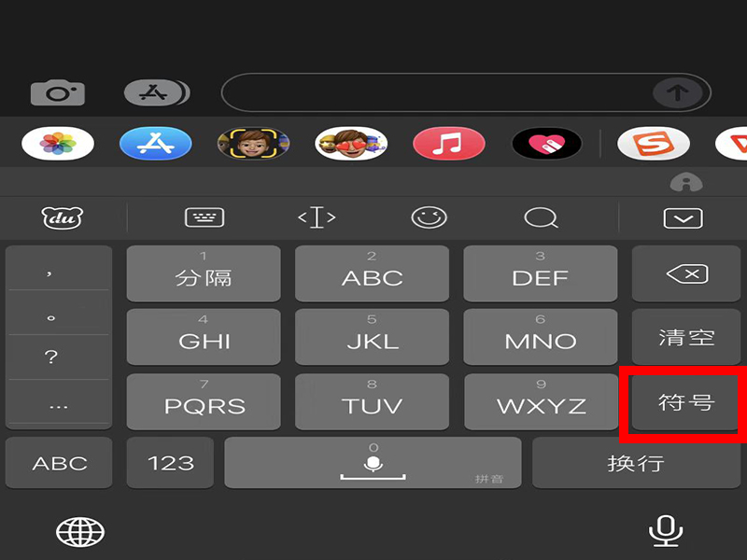Open the Music app icon
The height and width of the screenshot is (560, 747).
click(449, 144)
